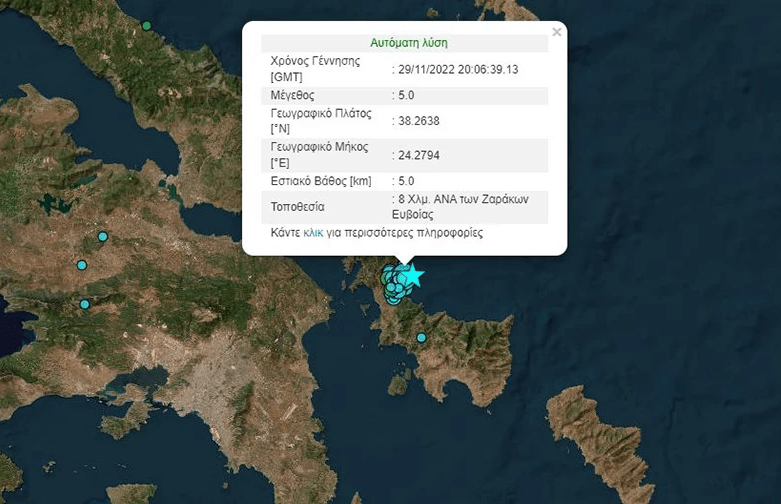This screenshot has width=781, height=504.
Task: Click the gray urban area of Athens on map
Action: coord(200,382)
